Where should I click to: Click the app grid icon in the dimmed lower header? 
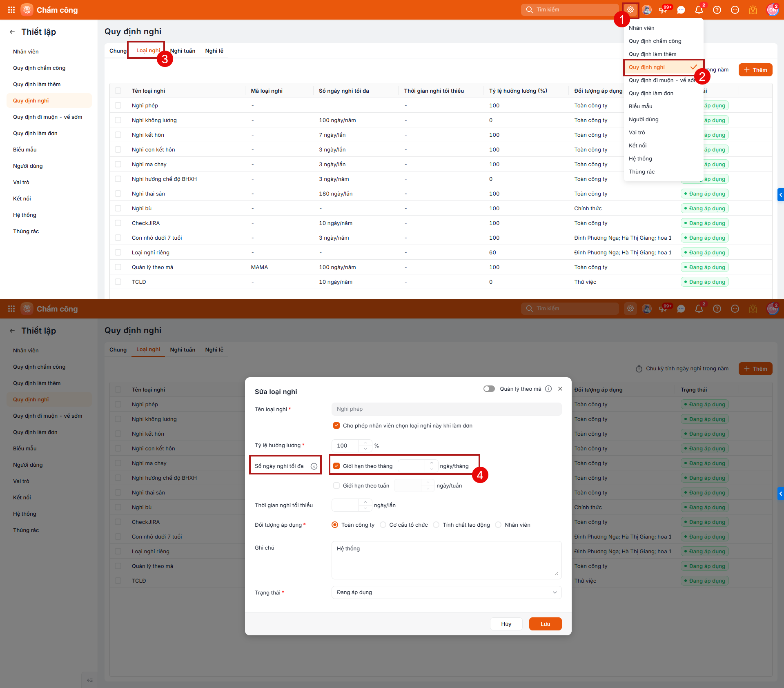[x=11, y=309]
